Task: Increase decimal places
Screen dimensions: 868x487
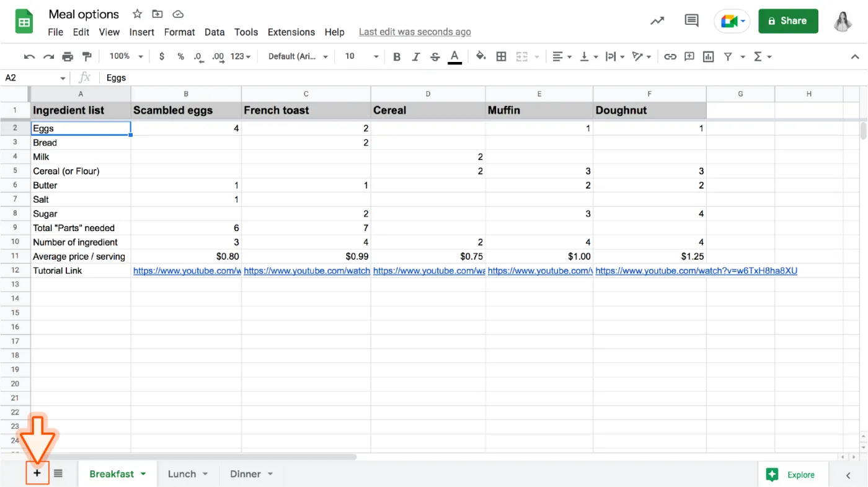Action: tap(218, 56)
